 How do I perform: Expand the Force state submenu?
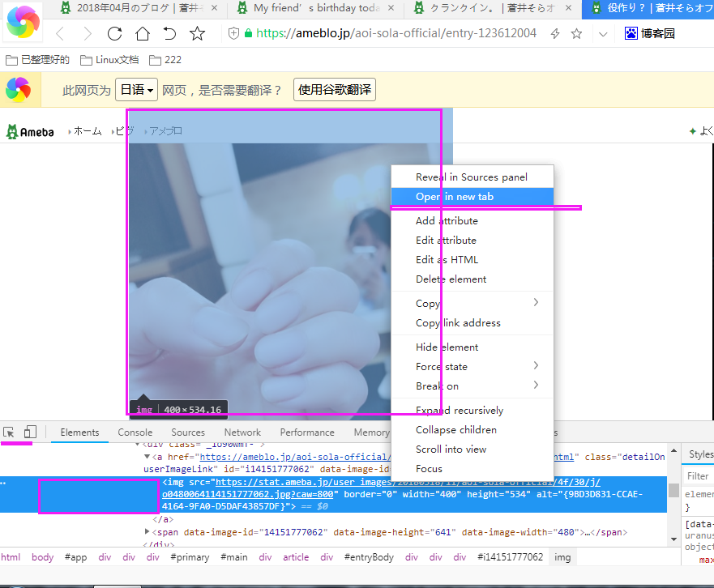point(472,367)
